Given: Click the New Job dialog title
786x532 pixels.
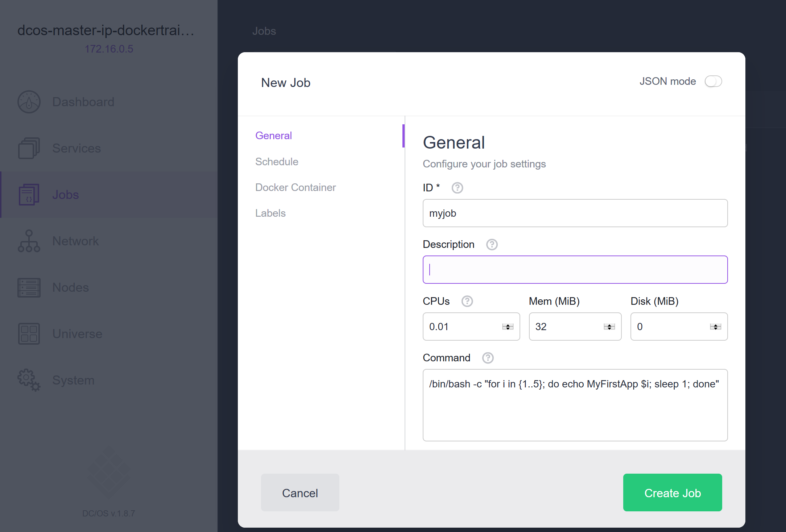Looking at the screenshot, I should click(286, 83).
